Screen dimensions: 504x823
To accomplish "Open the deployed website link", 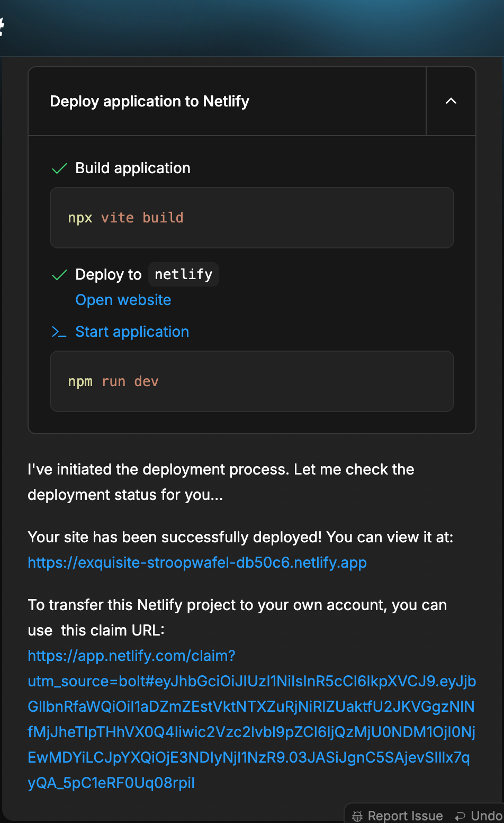I will coord(123,300).
